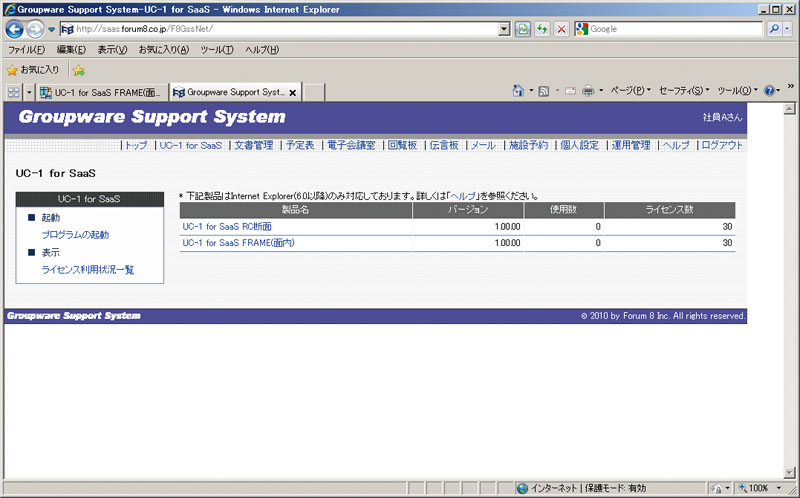The width and height of the screenshot is (800, 498).
Task: Click the Print icon
Action: 588,91
